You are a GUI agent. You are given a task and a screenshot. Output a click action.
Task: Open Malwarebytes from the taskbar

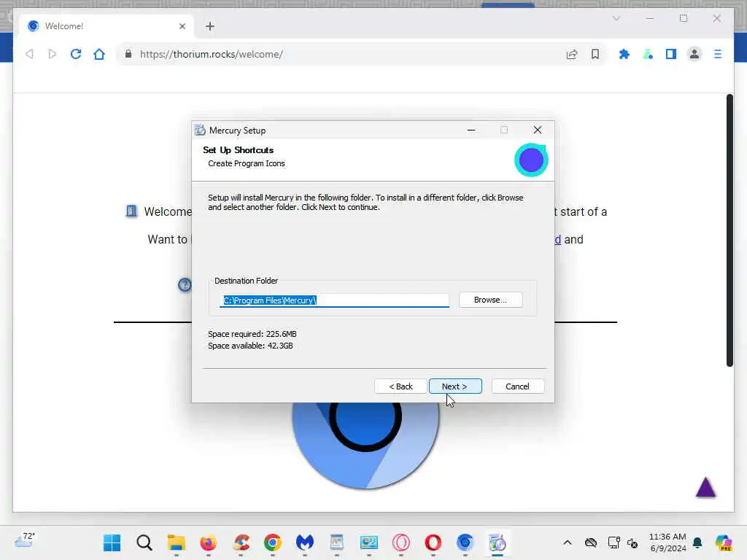(x=304, y=542)
